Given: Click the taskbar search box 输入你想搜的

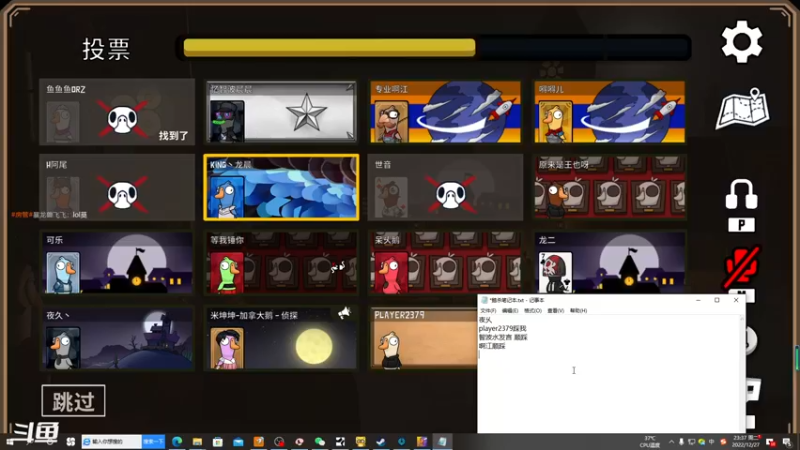Looking at the screenshot, I should (x=112, y=441).
